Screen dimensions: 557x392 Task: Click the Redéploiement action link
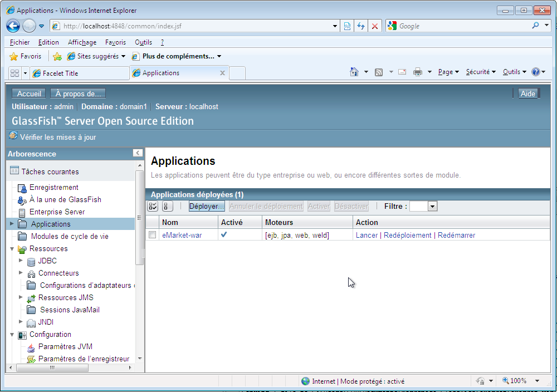pos(408,235)
